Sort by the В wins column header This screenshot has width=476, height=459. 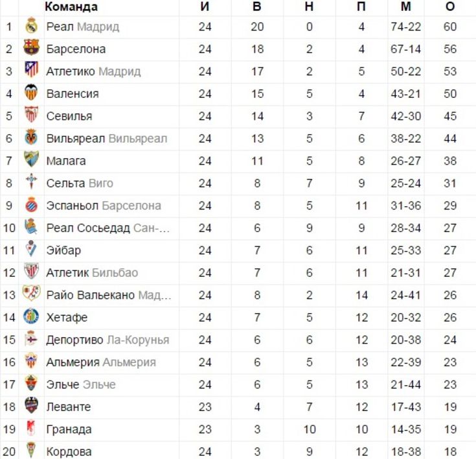pos(257,6)
